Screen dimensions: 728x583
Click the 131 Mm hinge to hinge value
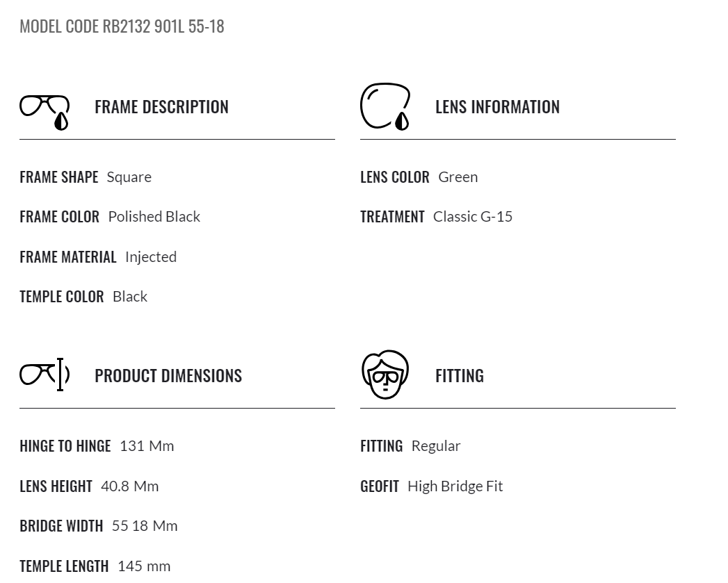(x=147, y=446)
